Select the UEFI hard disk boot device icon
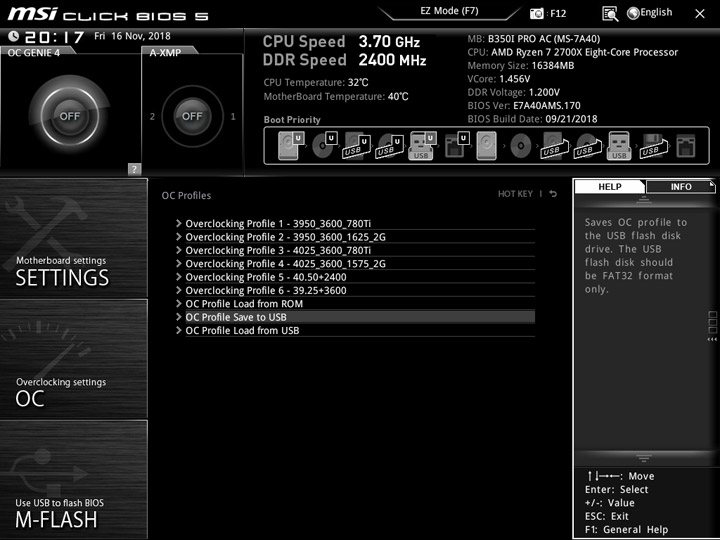This screenshot has height=540, width=720. coord(291,146)
